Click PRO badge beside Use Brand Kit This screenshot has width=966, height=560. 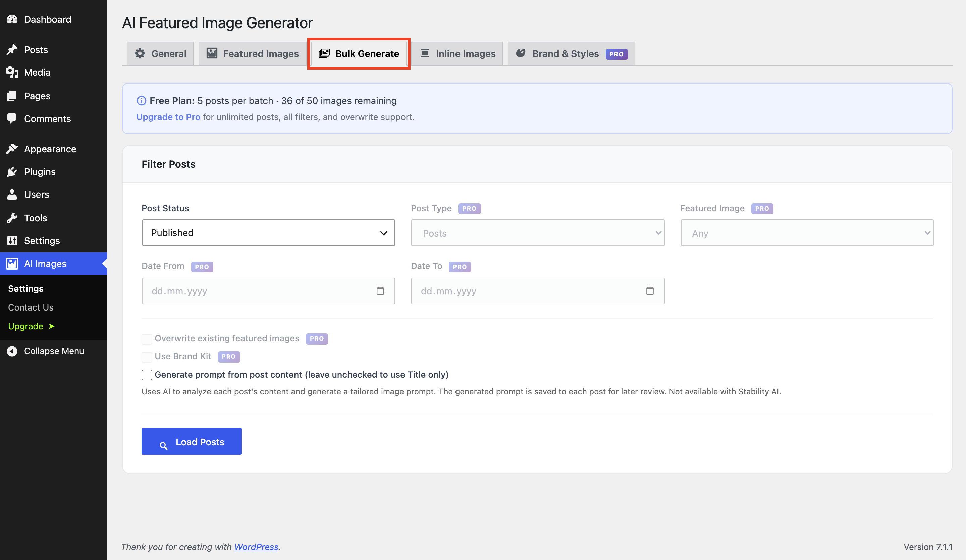[x=229, y=357]
